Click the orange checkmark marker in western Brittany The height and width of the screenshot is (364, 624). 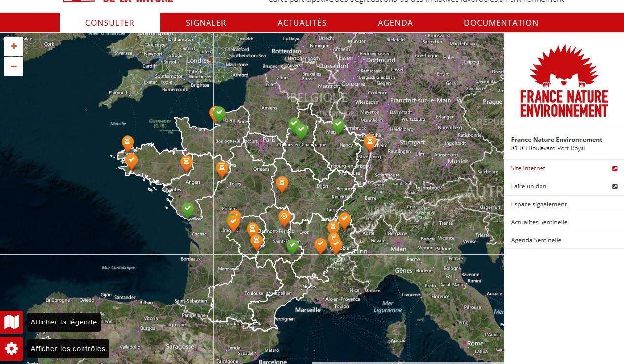pyautogui.click(x=132, y=161)
